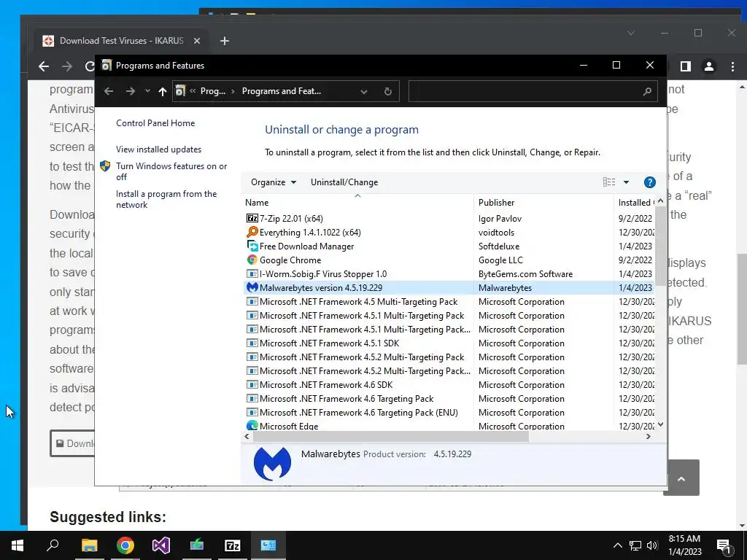747x560 pixels.
Task: Click publisher Igor Pavlov cell
Action: [500, 219]
